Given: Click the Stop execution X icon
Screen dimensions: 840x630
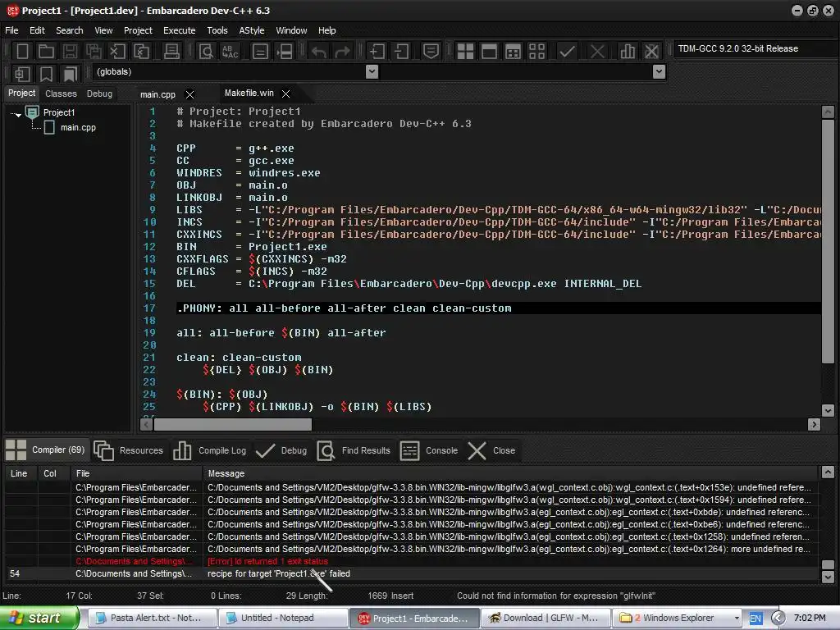Looking at the screenshot, I should click(597, 52).
